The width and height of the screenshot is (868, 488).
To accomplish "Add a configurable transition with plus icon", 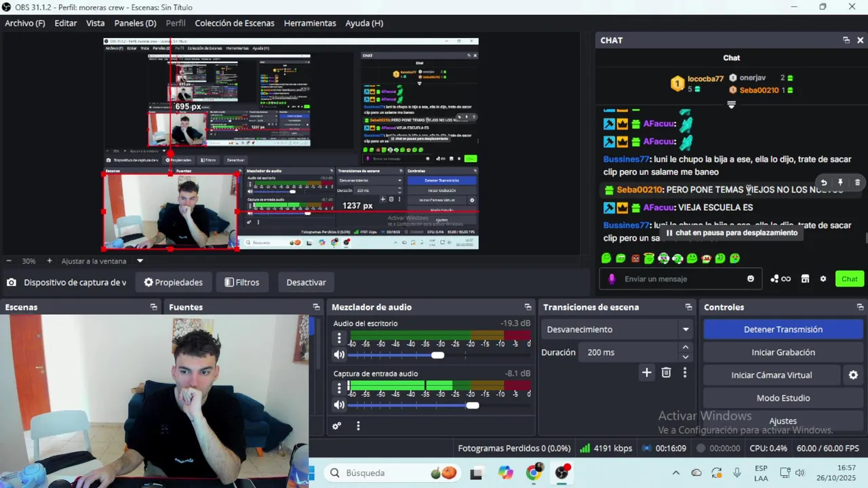I will pos(646,372).
